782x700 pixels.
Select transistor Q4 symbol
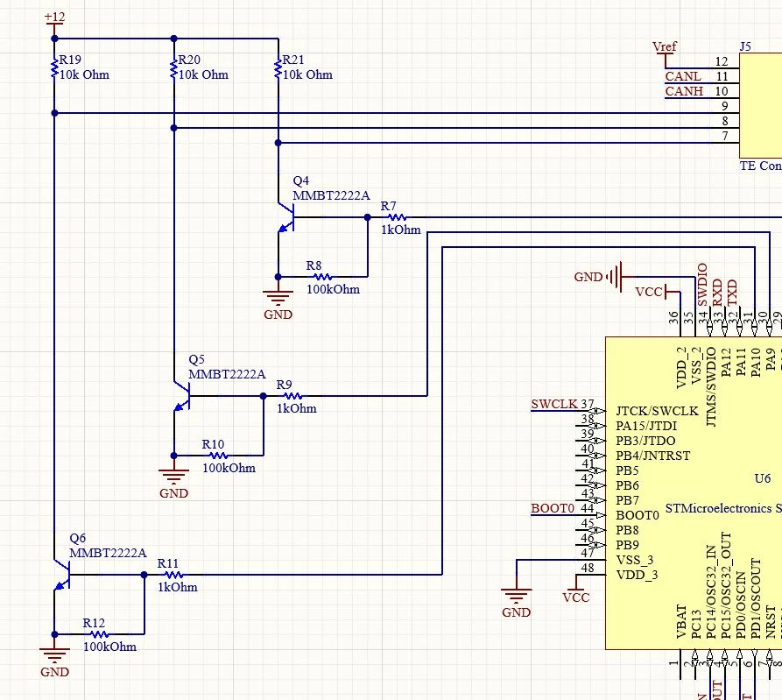pos(286,217)
